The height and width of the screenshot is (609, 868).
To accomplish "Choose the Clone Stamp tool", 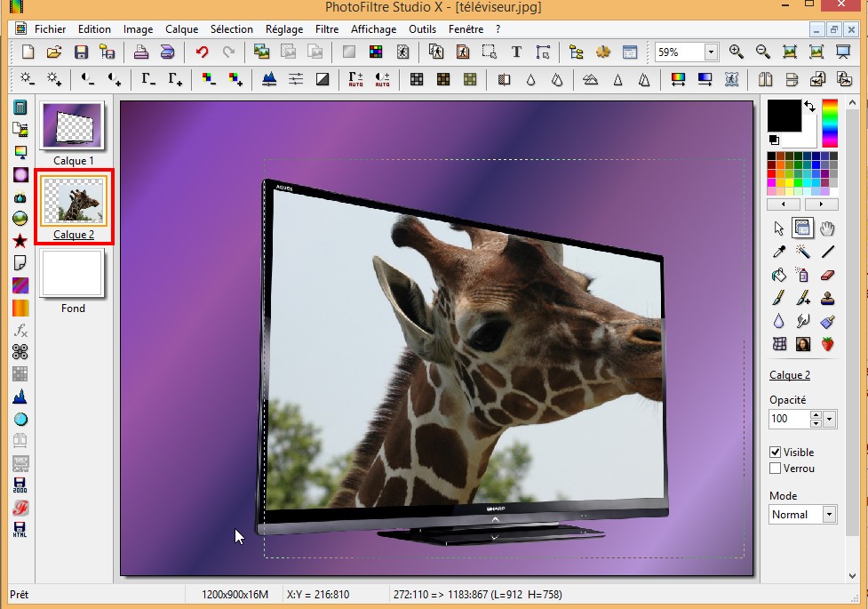I will pyautogui.click(x=828, y=298).
